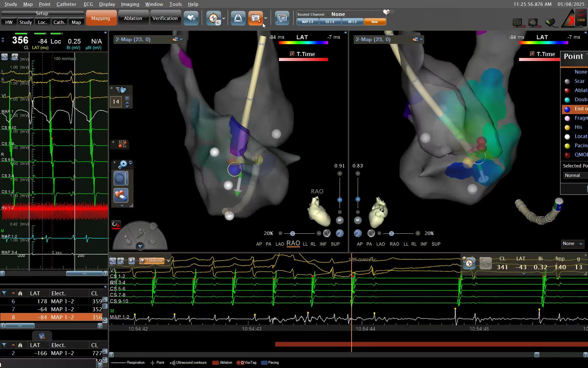Click the compass catheter icon in toolbar

pos(213,18)
